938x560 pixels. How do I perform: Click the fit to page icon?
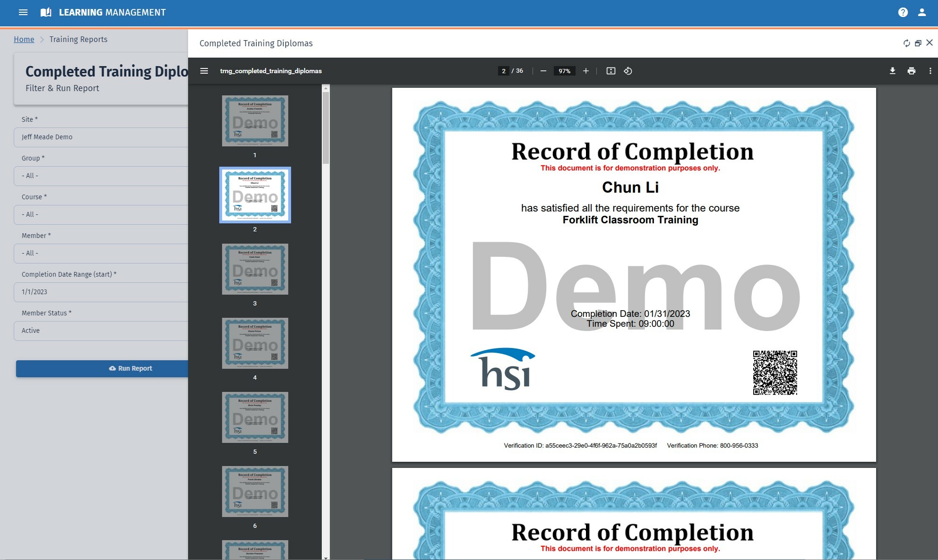pyautogui.click(x=611, y=71)
